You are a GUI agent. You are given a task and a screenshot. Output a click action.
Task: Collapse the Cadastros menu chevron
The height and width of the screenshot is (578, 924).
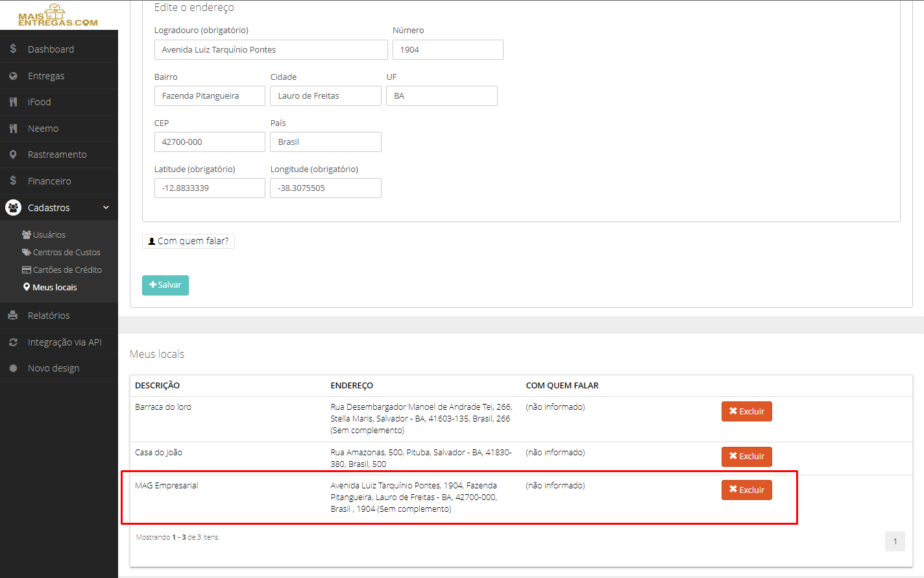pos(106,208)
